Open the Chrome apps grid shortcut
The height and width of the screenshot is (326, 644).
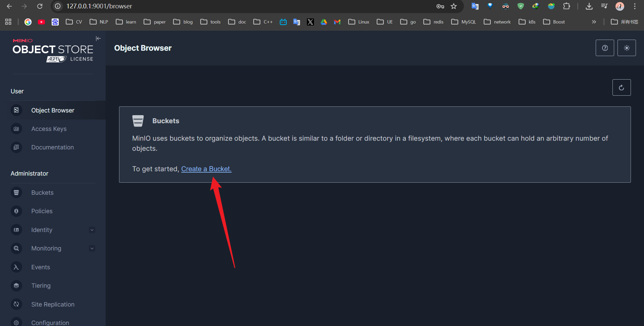point(8,22)
